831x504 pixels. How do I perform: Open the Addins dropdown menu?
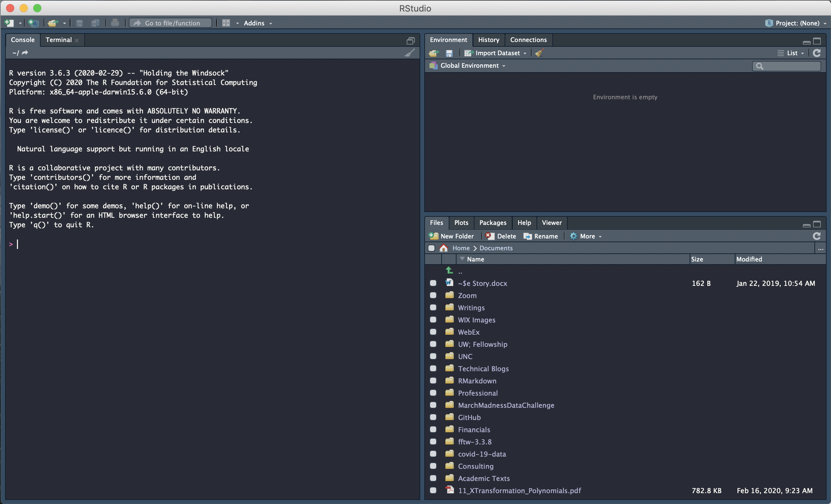258,22
